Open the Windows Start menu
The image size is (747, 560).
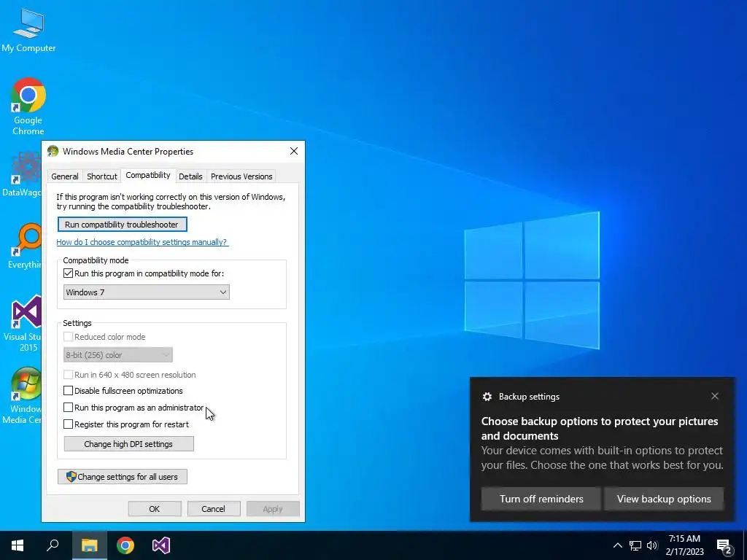coord(18,545)
